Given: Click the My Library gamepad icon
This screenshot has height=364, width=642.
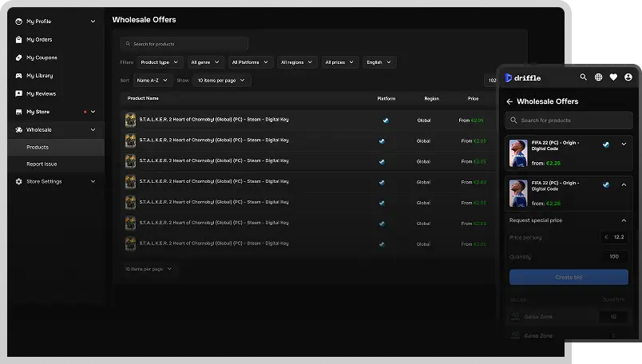Looking at the screenshot, I should pyautogui.click(x=19, y=76).
